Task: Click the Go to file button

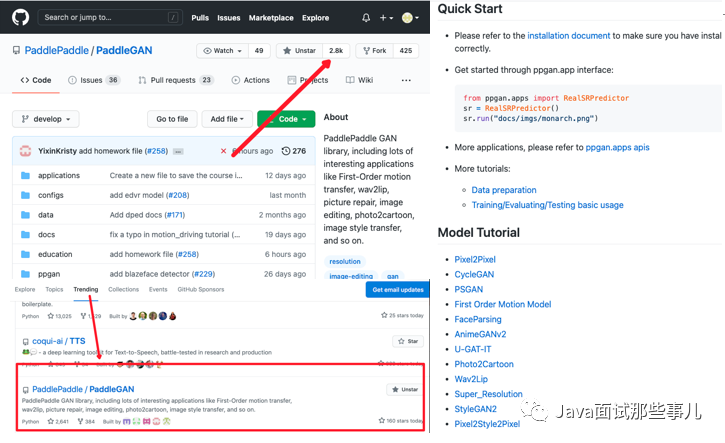Action: click(x=172, y=119)
